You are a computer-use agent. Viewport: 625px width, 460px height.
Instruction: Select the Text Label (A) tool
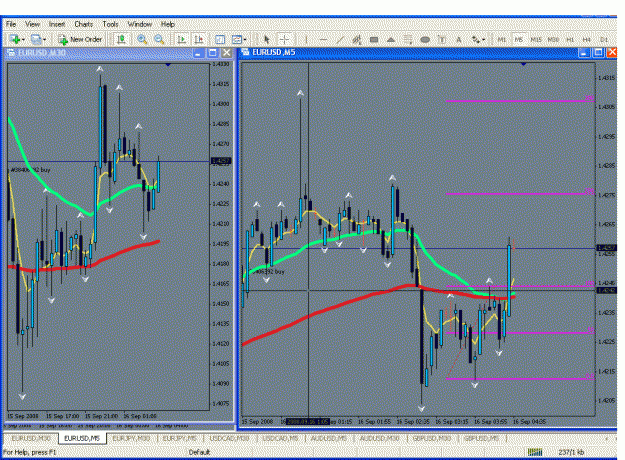pyautogui.click(x=458, y=39)
